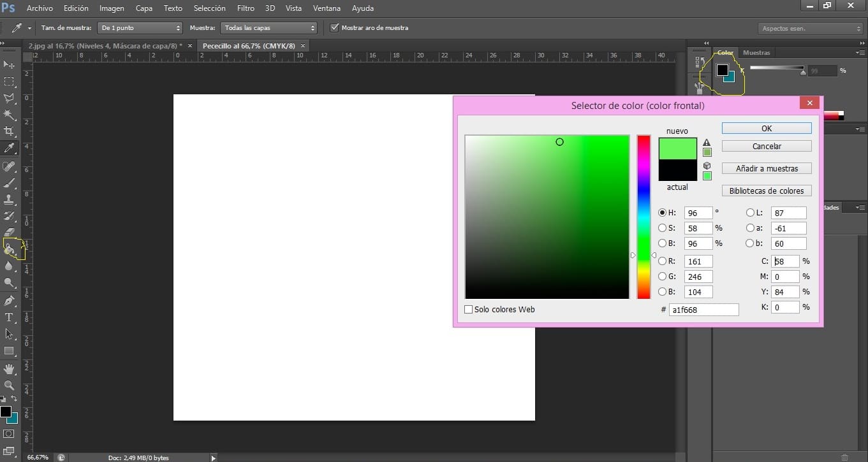Select the Dodge tool
This screenshot has width=868, height=462.
[x=9, y=283]
